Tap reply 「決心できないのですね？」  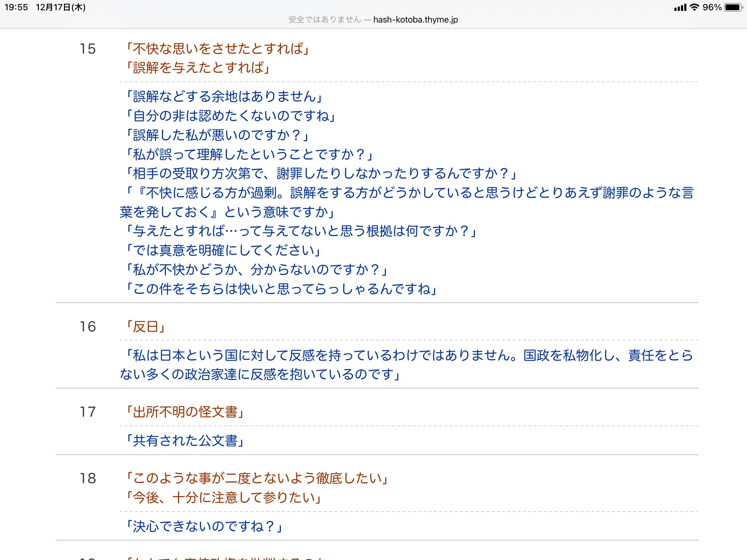(x=204, y=526)
